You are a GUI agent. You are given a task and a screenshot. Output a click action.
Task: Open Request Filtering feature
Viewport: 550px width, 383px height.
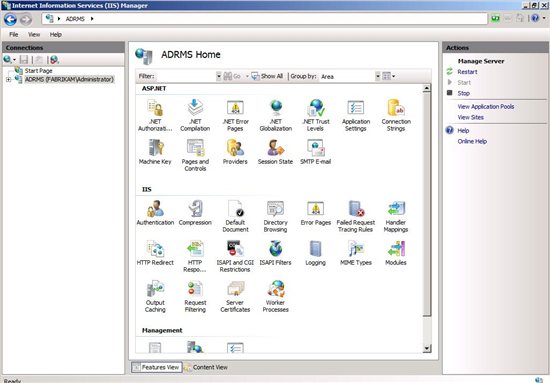(195, 296)
